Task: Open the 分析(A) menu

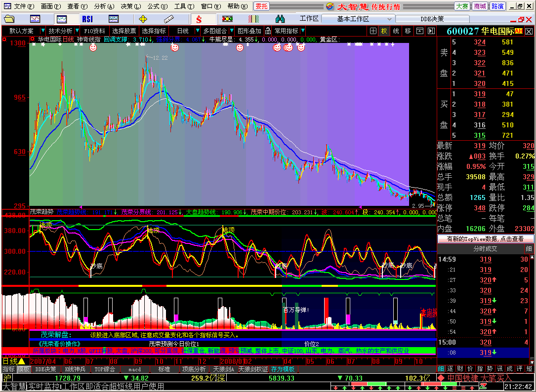Action: [x=104, y=6]
